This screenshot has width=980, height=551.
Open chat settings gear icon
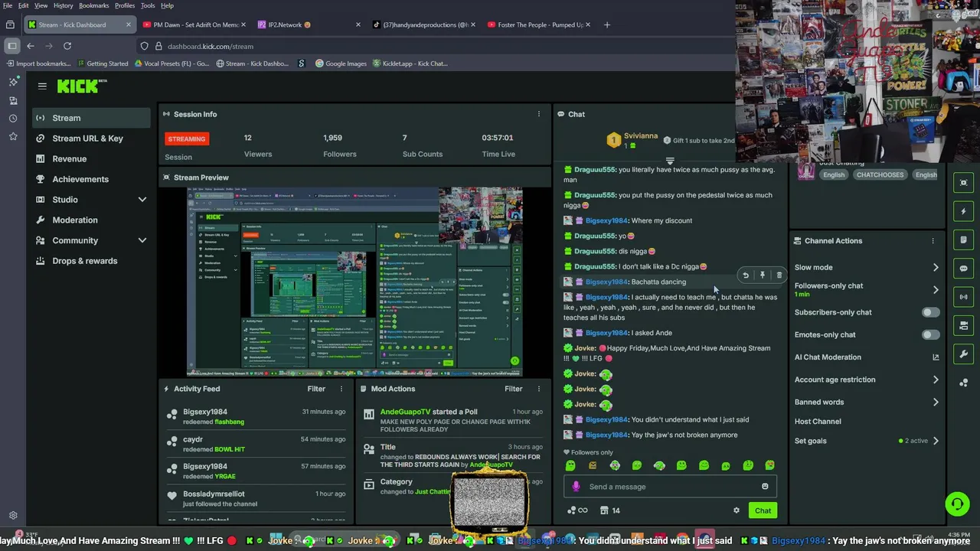click(x=737, y=510)
